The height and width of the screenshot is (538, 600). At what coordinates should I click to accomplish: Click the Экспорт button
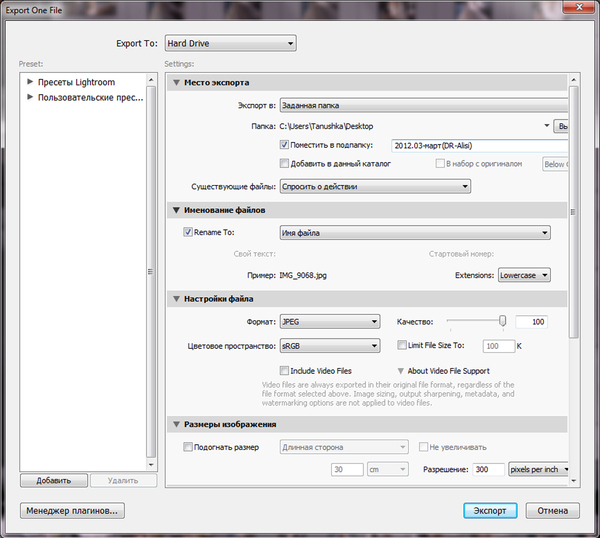pos(490,510)
